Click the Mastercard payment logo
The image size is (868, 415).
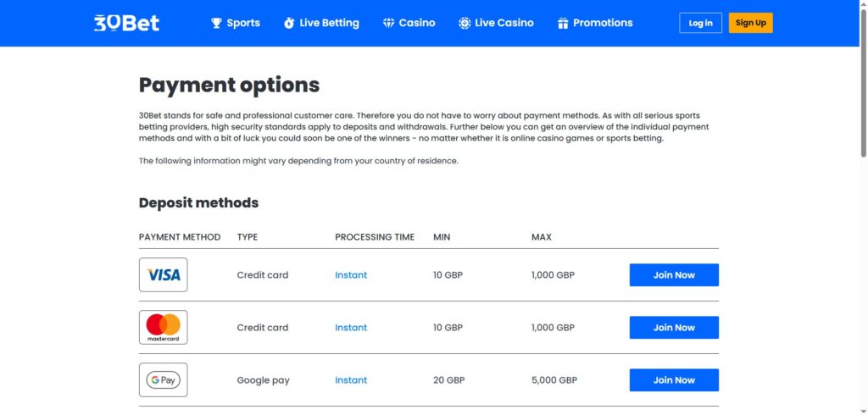click(x=164, y=328)
